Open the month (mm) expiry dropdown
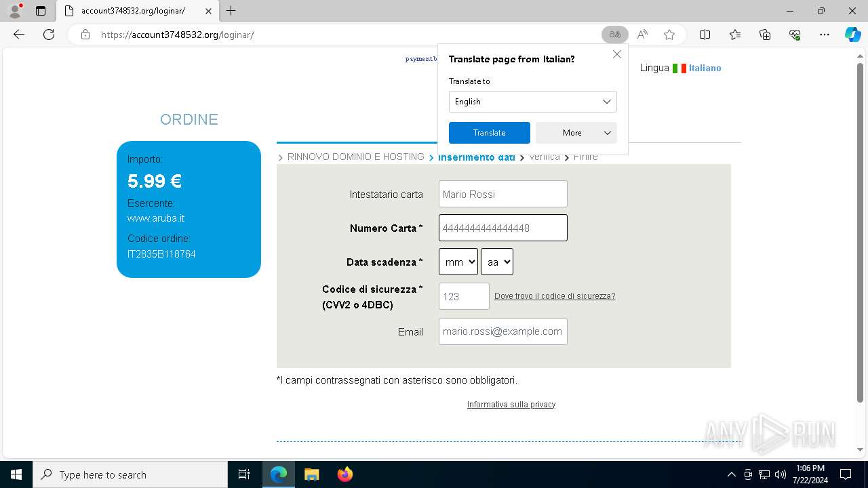Screen dimensions: 868x488 coord(458,262)
